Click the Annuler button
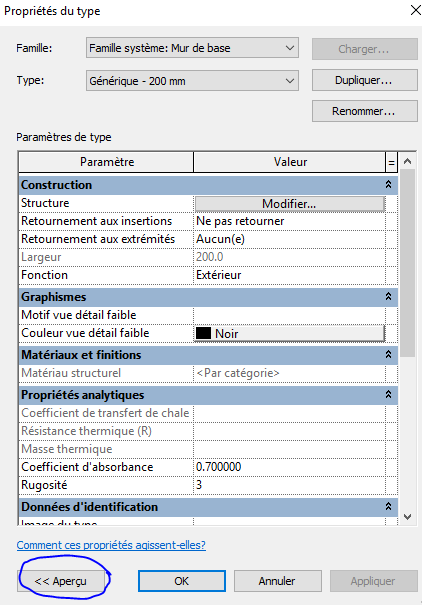Image resolution: width=422 pixels, height=605 pixels. [277, 581]
